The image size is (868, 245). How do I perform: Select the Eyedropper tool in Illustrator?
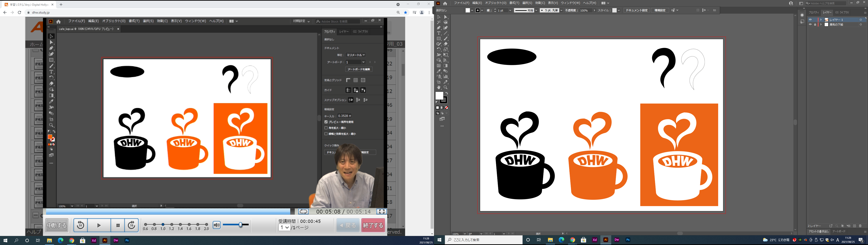click(x=439, y=71)
